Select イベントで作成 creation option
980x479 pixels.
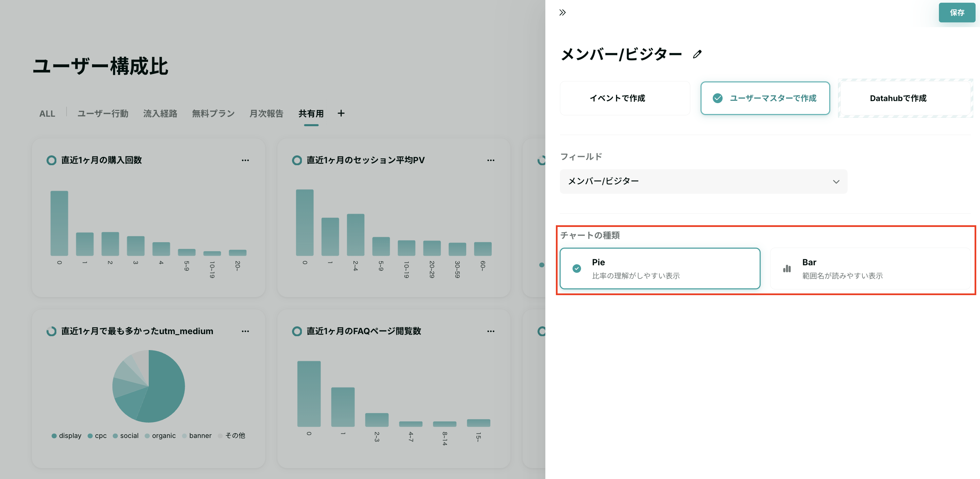click(x=625, y=98)
